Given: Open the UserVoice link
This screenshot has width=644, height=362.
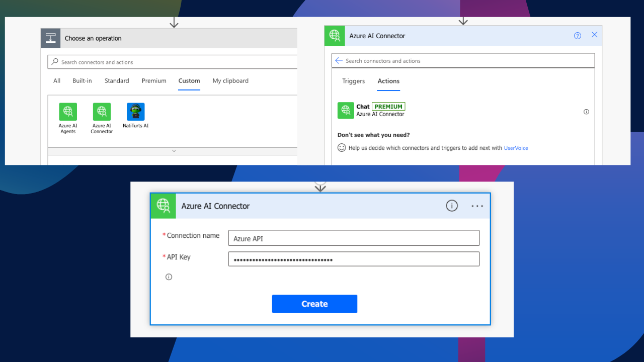Looking at the screenshot, I should pos(516,148).
